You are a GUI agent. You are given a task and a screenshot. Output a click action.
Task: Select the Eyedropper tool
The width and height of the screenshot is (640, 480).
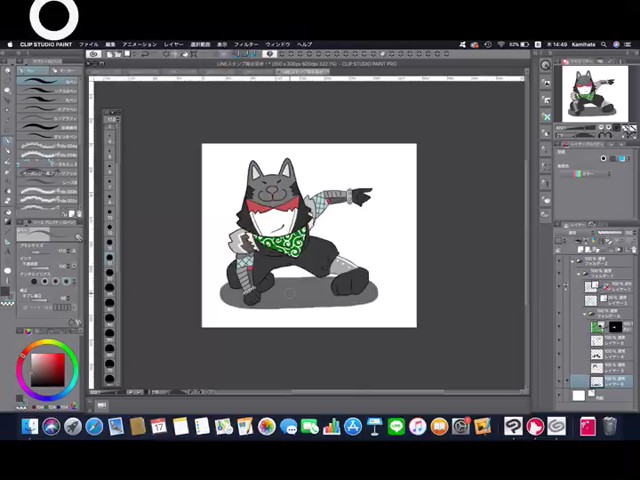(7, 131)
